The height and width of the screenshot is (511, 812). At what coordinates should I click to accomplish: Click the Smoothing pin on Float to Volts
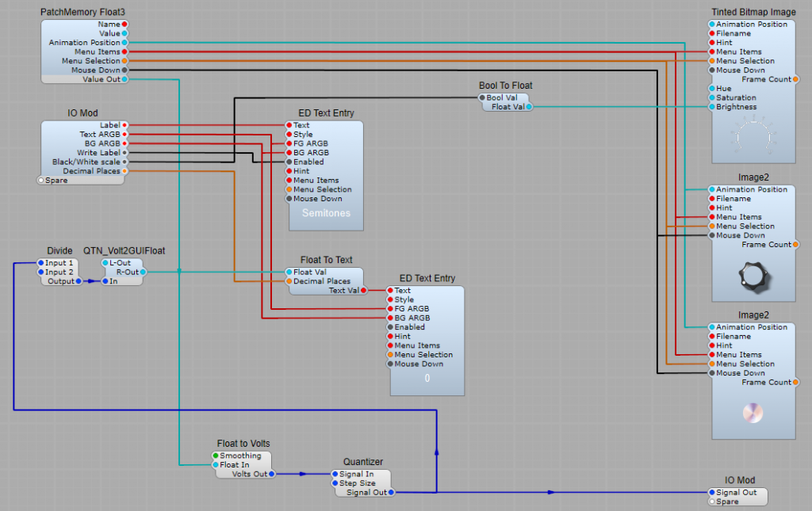[215, 456]
